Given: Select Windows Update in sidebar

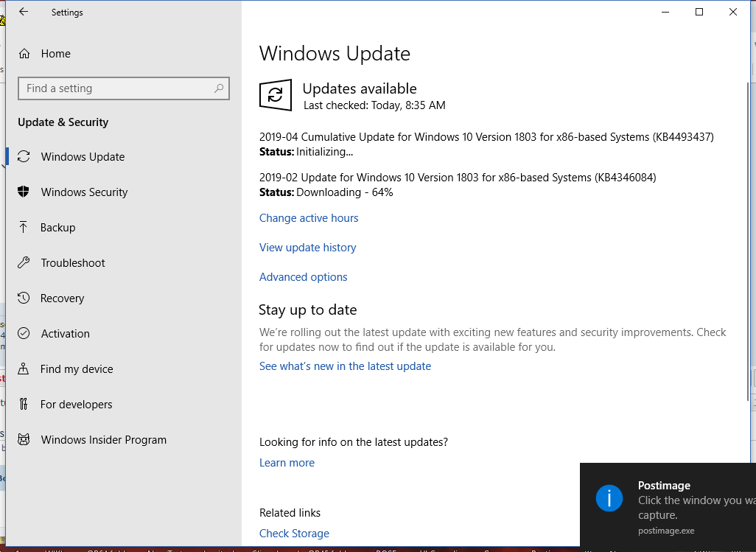Looking at the screenshot, I should point(124,157).
